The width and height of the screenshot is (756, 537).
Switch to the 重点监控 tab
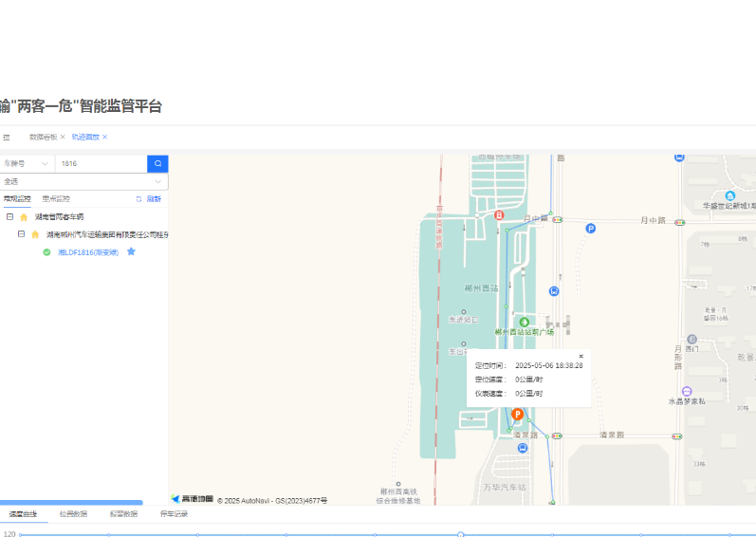click(x=56, y=199)
